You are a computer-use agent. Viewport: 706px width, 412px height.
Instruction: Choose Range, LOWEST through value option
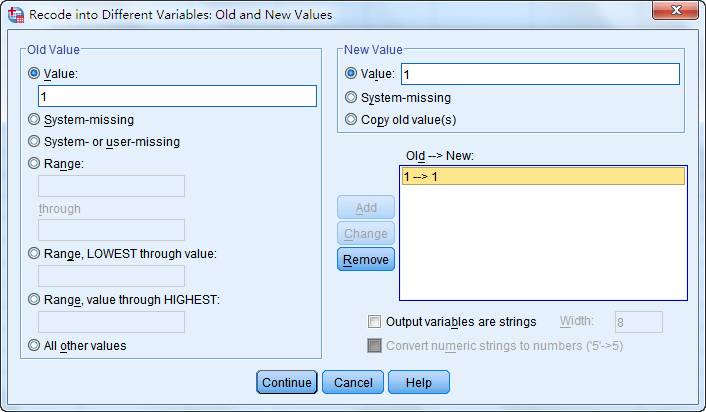34,254
